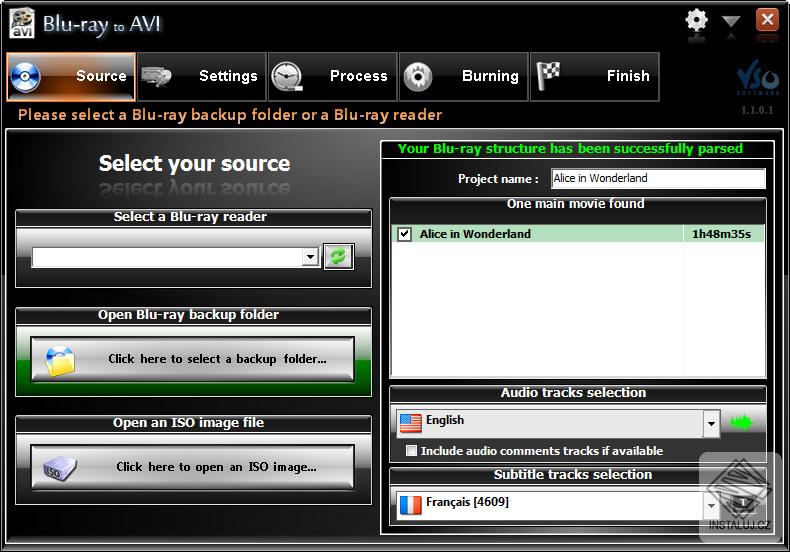Switch to the Source tab
790x552 pixels.
pos(71,76)
